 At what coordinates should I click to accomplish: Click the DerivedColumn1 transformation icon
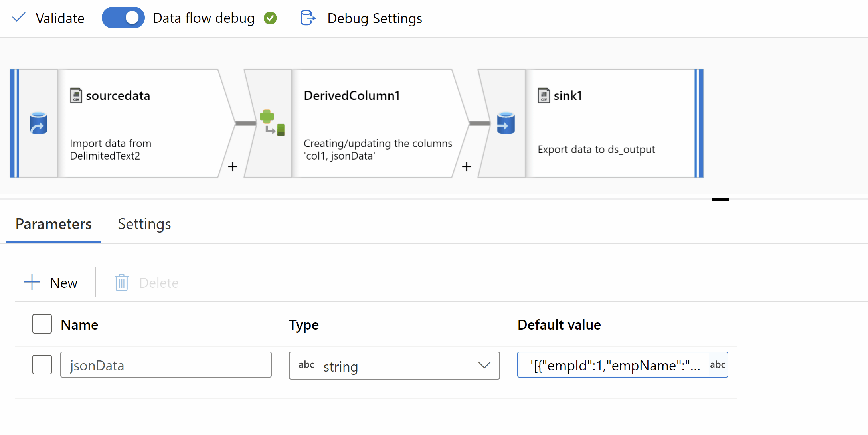(x=272, y=123)
